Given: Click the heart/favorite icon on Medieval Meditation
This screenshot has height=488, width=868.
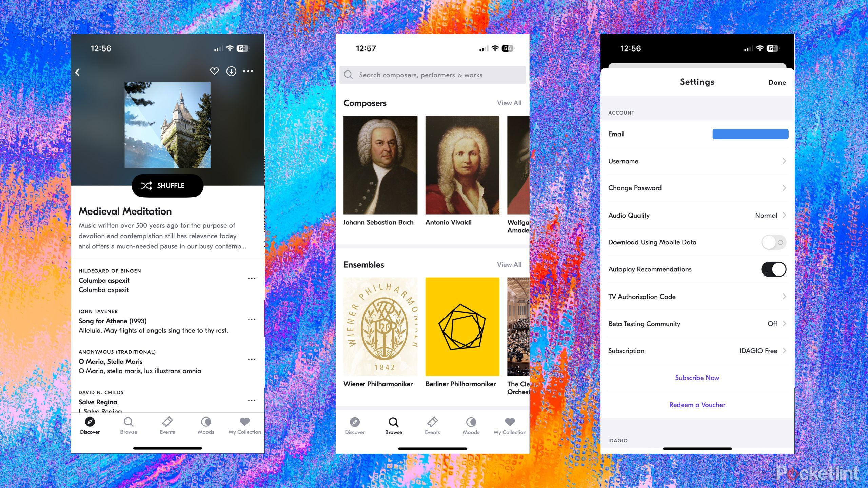Looking at the screenshot, I should (214, 72).
